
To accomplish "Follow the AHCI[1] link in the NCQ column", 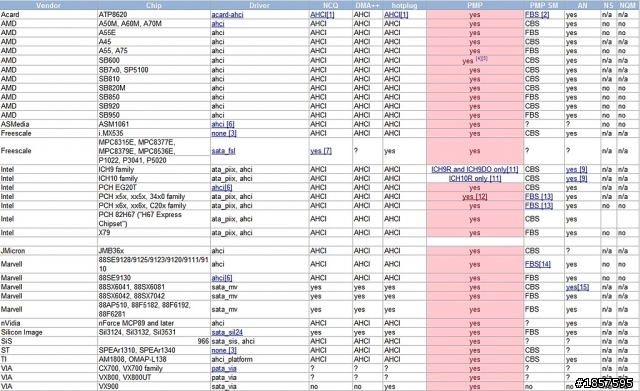I will (x=322, y=15).
